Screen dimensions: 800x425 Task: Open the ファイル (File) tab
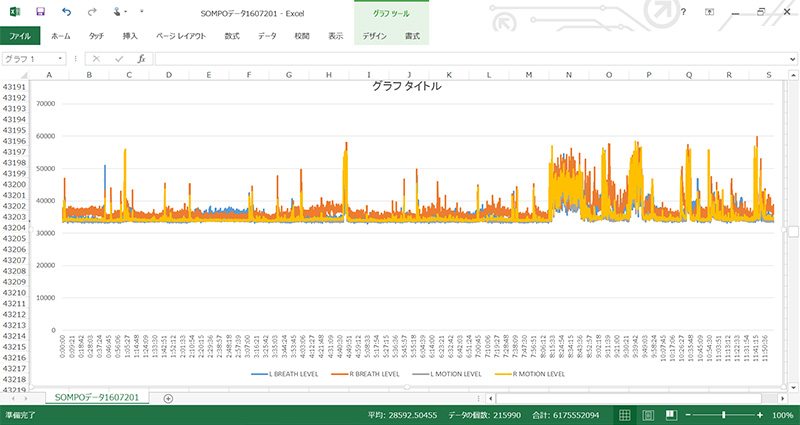[x=19, y=35]
